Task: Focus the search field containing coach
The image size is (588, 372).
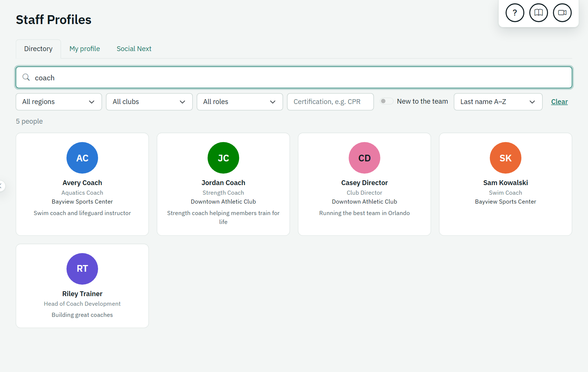Action: [294, 78]
